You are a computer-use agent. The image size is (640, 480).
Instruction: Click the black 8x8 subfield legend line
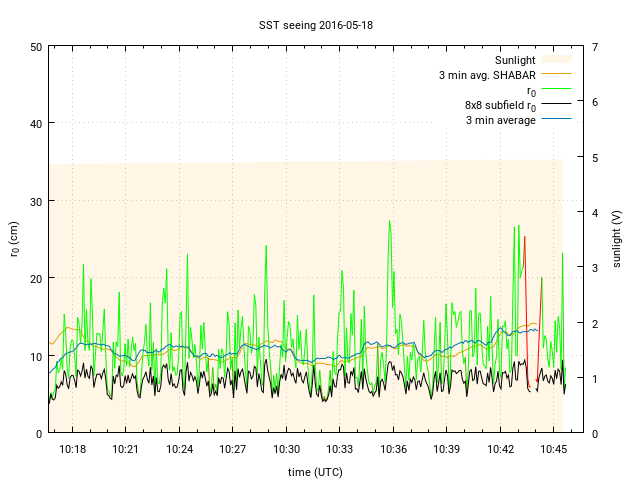point(556,105)
